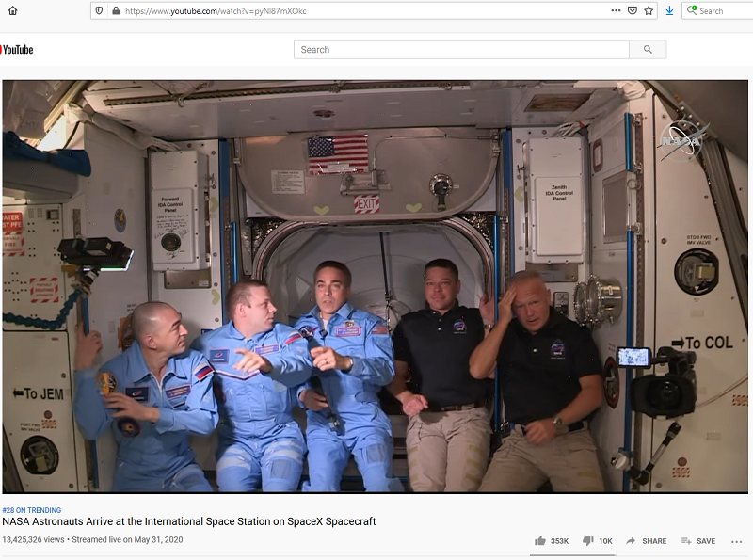
Task: Click the Save to Pocket icon
Action: click(x=633, y=10)
